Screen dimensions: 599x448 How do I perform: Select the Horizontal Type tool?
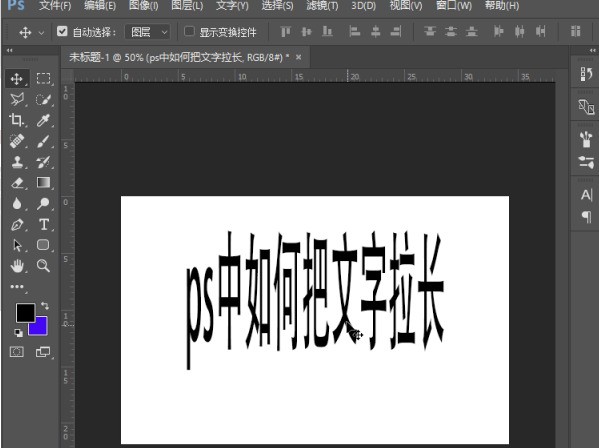(x=44, y=224)
